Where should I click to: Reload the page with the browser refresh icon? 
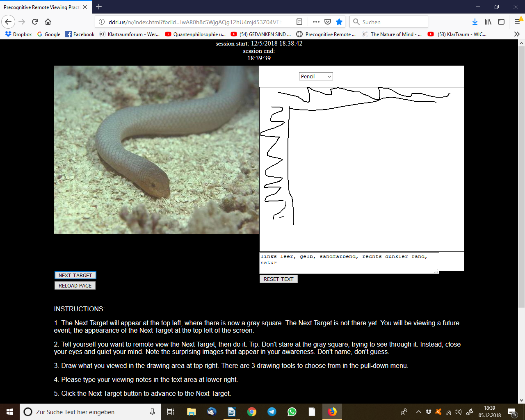coord(35,22)
